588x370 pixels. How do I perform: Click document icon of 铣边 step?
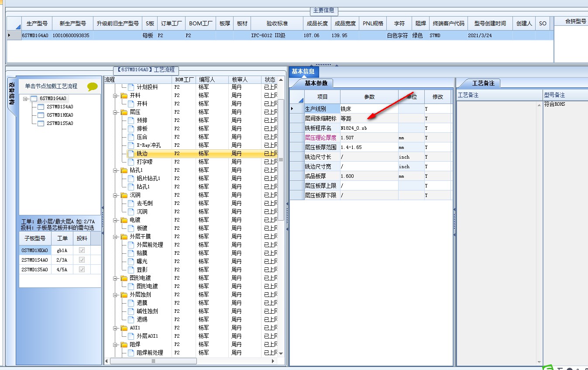[131, 154]
